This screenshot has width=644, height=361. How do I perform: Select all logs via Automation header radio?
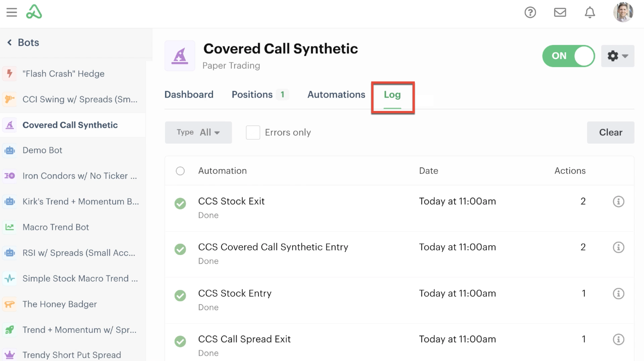click(180, 171)
